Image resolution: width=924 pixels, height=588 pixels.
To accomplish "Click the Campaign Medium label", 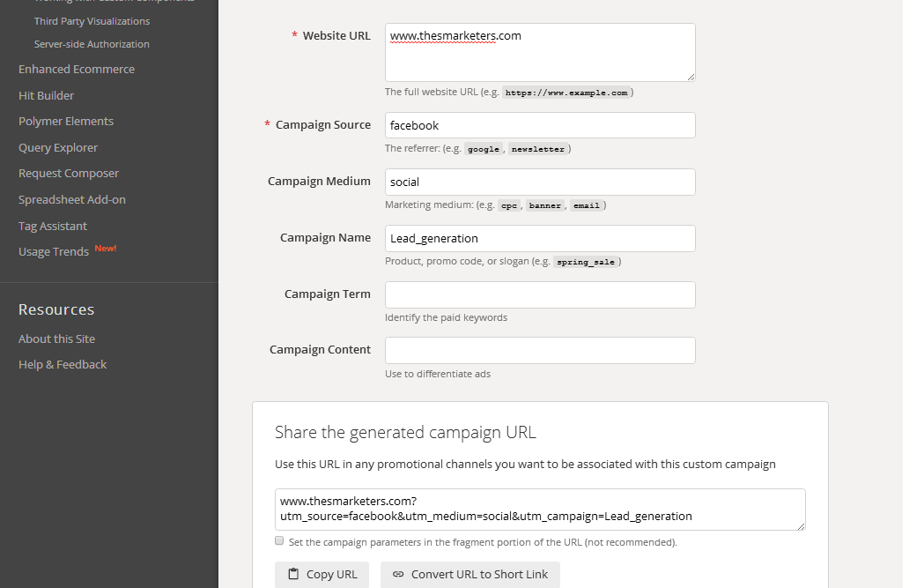I will pos(319,181).
